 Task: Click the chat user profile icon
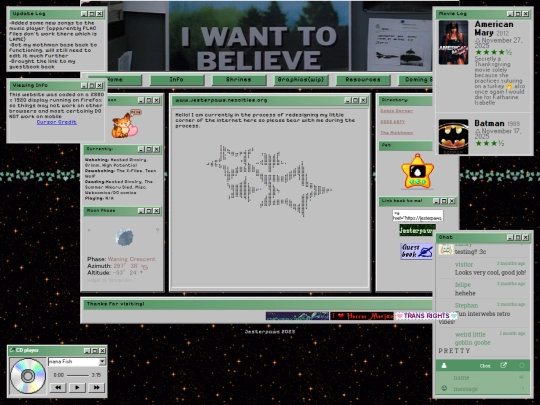coord(444,365)
